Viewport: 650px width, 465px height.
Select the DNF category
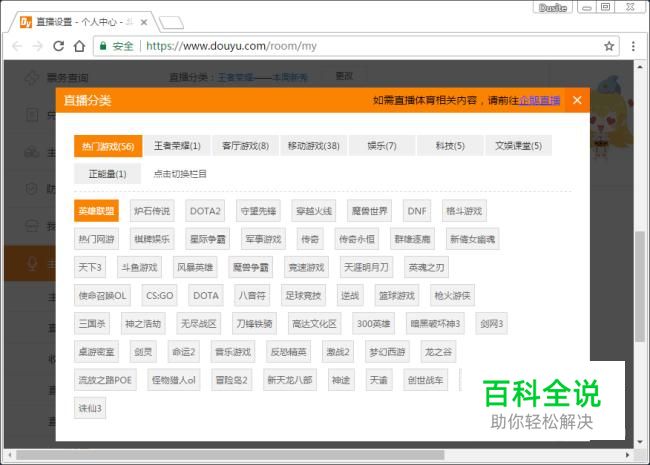point(417,211)
